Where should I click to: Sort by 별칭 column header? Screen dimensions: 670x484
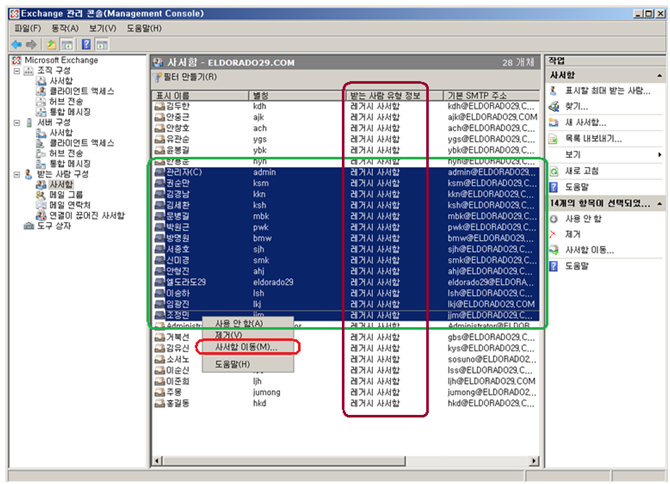(297, 95)
